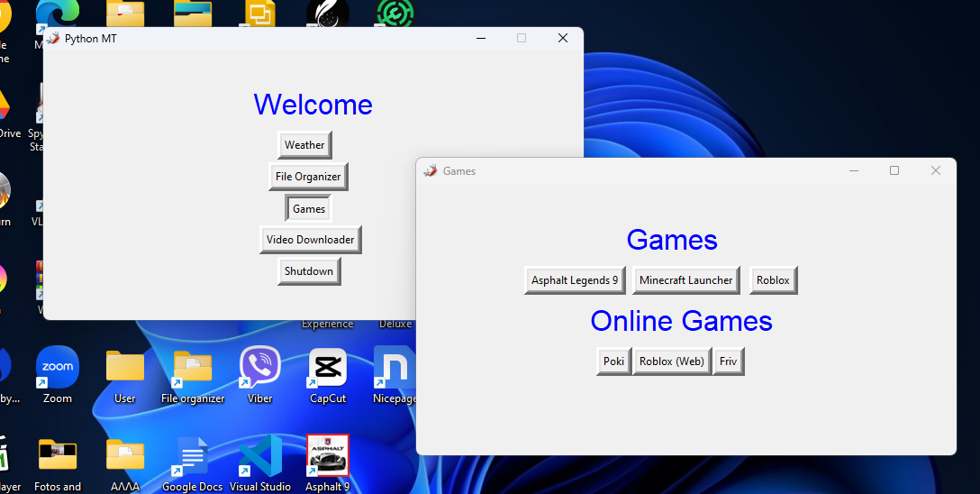The height and width of the screenshot is (494, 980).
Task: Open Poki under Online Games
Action: 613,361
